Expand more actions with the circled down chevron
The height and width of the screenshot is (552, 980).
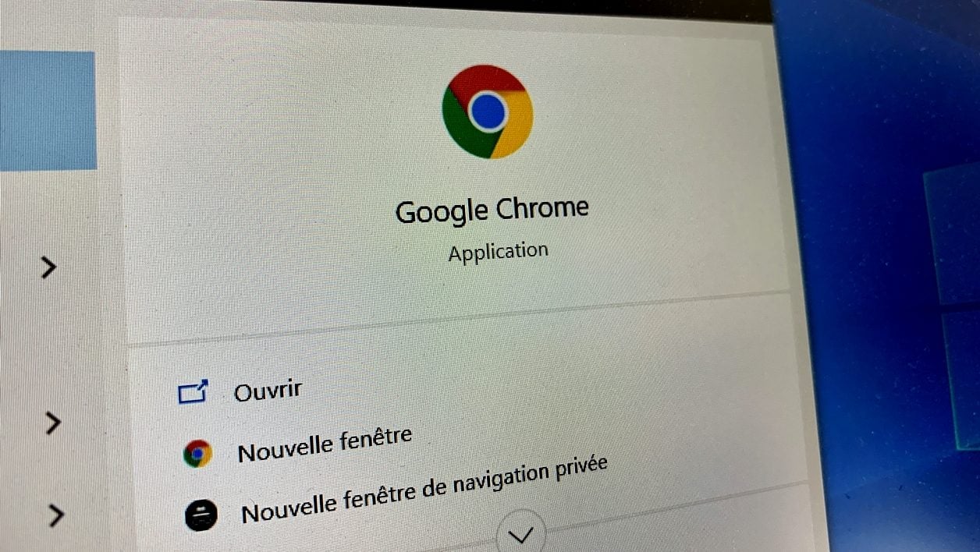click(520, 533)
